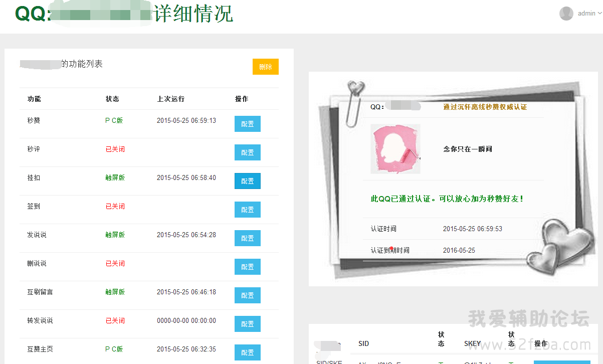This screenshot has width=603, height=364.
Task: Click the 转发说说 function name
Action: tap(40, 320)
